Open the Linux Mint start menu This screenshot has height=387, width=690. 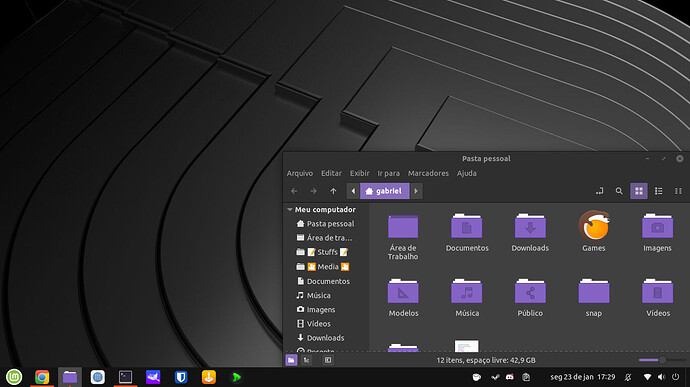point(14,377)
